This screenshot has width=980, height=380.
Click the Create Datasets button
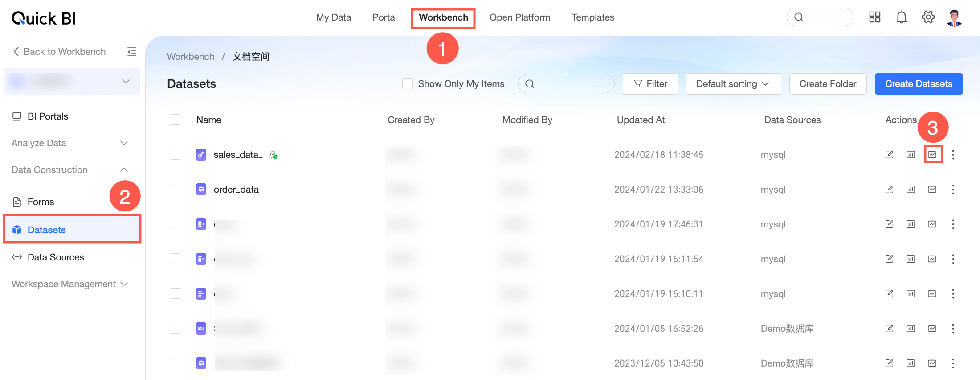coord(919,84)
